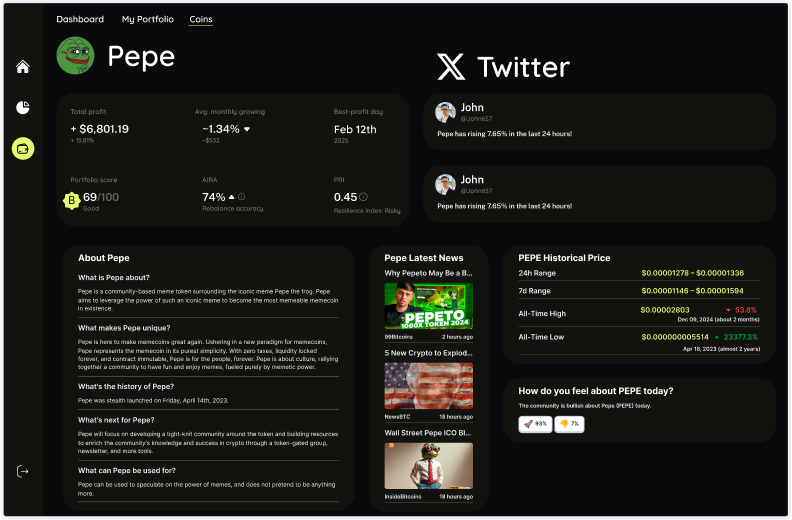
Task: Open the 'Wall Street Pepe ICO Bl...' headline
Action: coord(428,433)
